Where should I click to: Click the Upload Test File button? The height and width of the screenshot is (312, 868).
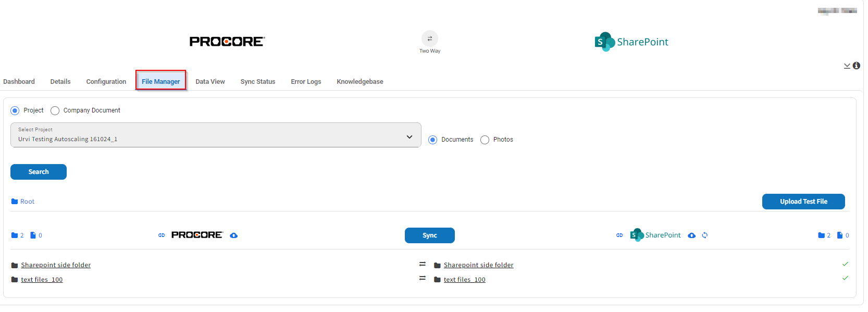pyautogui.click(x=803, y=202)
